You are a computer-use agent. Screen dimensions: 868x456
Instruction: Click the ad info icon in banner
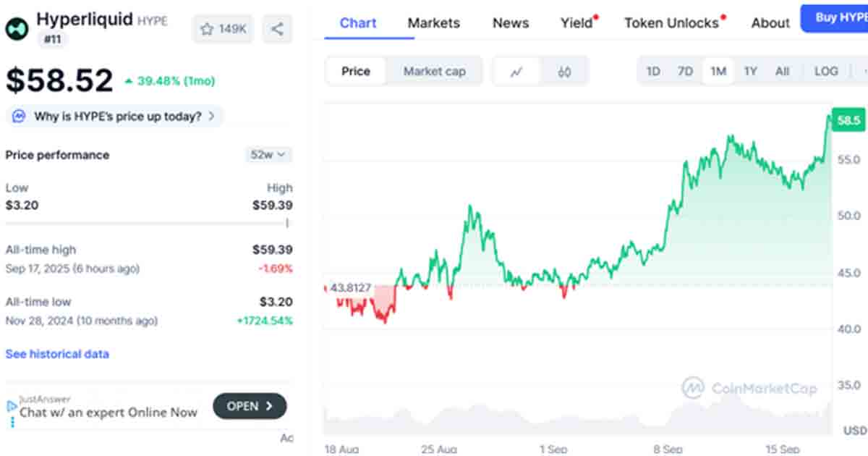pyautogui.click(x=12, y=407)
